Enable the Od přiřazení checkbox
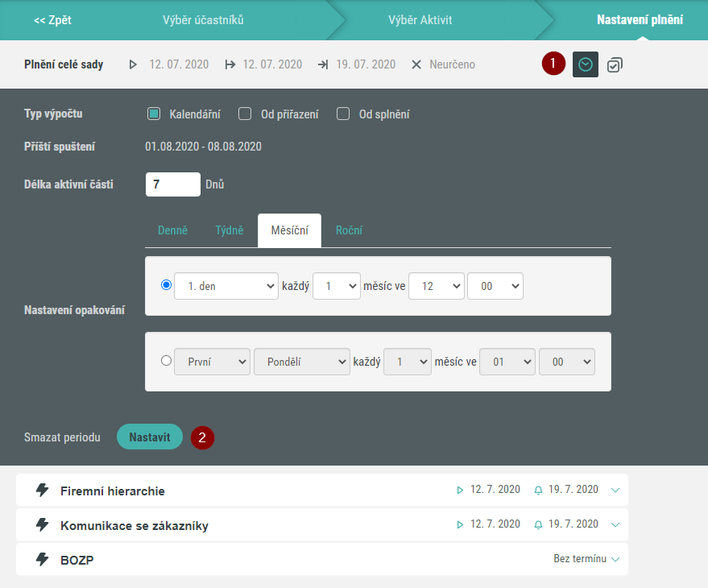The height and width of the screenshot is (588, 708). (246, 114)
